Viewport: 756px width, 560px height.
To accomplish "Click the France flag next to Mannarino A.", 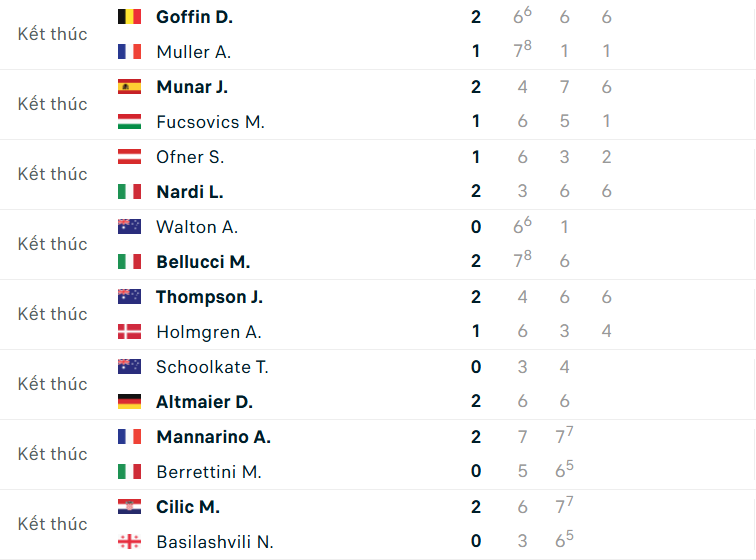I will tap(129, 437).
